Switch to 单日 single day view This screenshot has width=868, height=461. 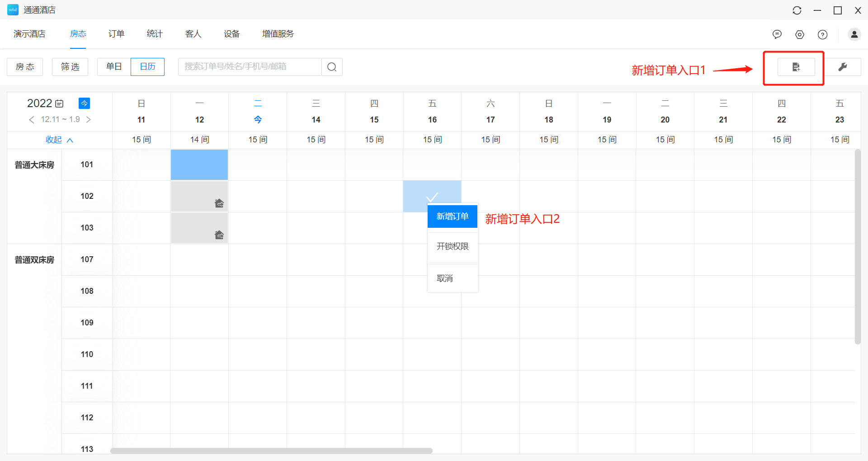[114, 67]
